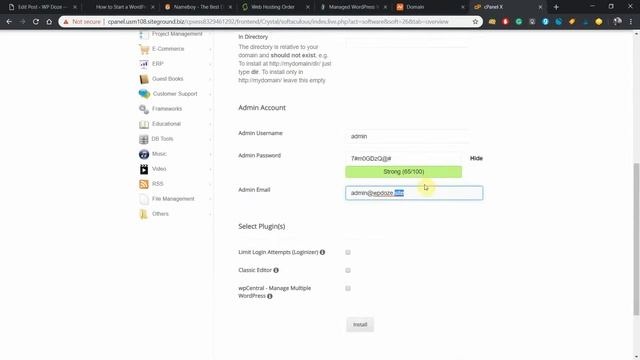Screen dimensions: 640x360
Task: Click the Guest Books icon
Action: pyautogui.click(x=144, y=79)
